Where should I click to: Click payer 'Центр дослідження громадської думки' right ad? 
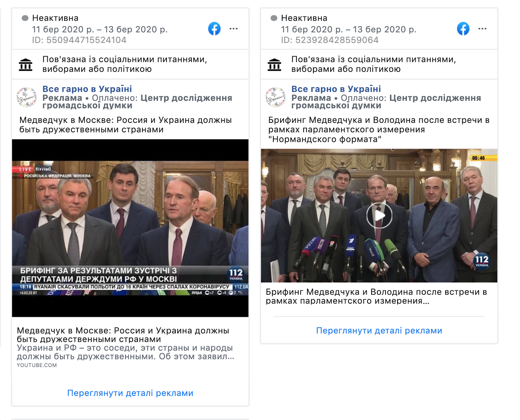point(386,101)
